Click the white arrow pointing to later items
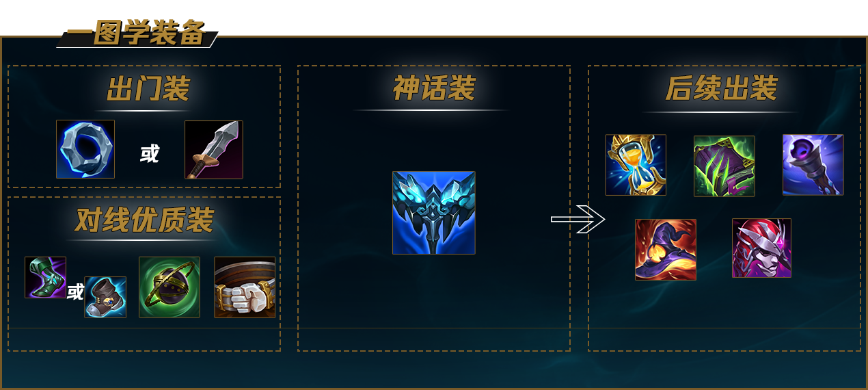 [578, 220]
